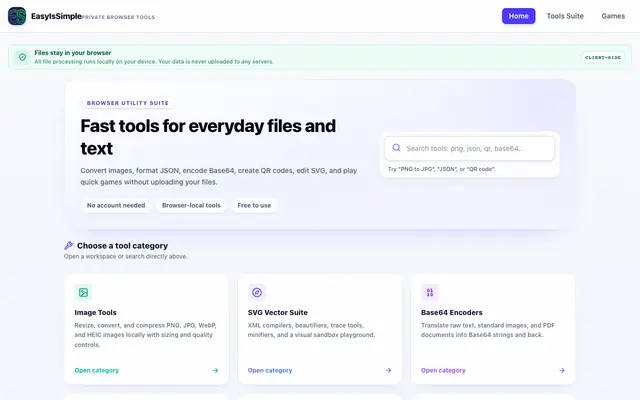
Task: Click the BROWSER UTILITY SUITE label
Action: (x=128, y=103)
